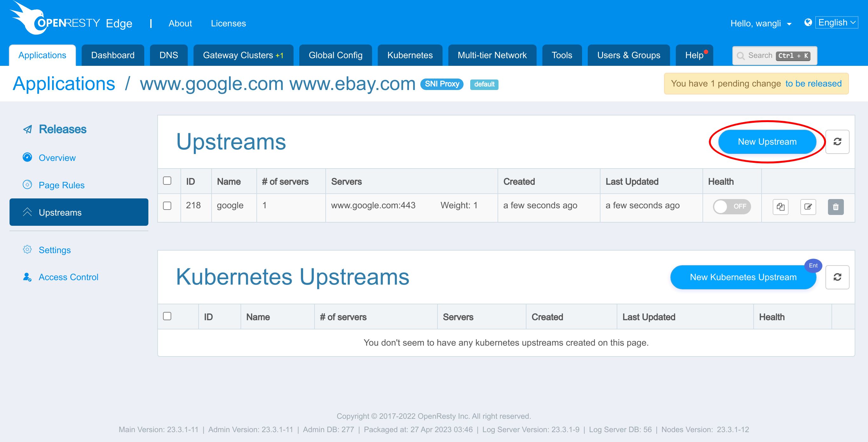The width and height of the screenshot is (868, 442).
Task: Click the Weight: 1 text
Action: (459, 205)
